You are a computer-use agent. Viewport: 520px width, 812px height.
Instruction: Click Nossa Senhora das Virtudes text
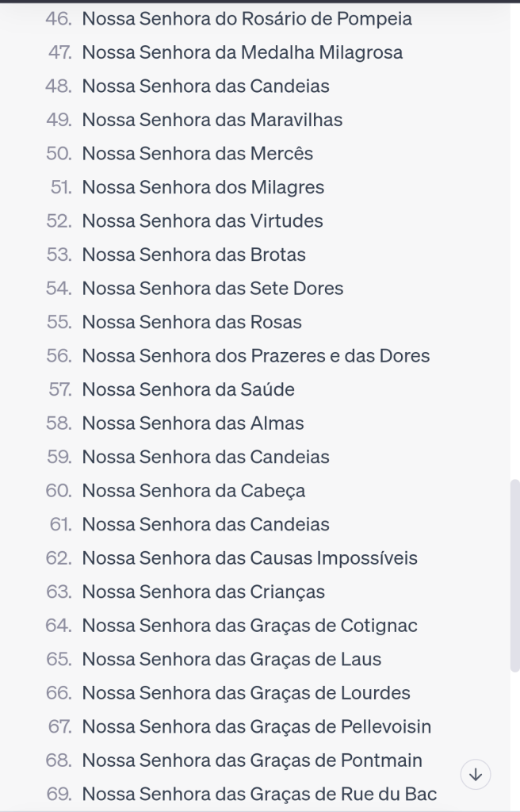coord(202,221)
